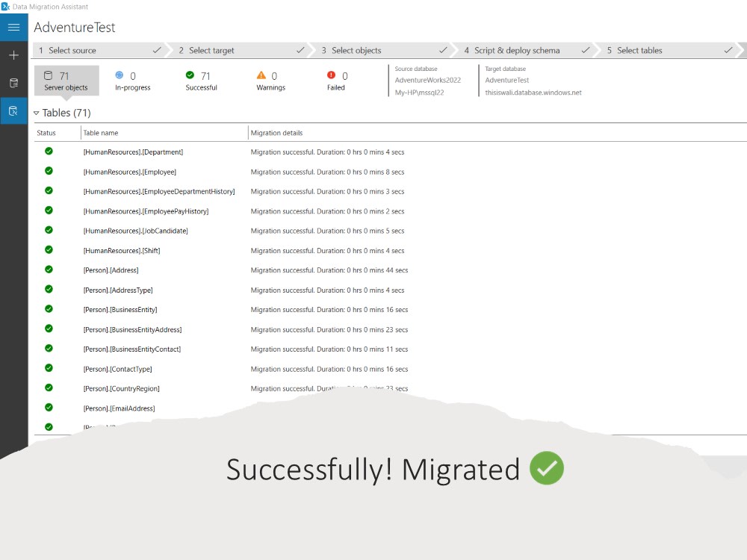The width and height of the screenshot is (747, 560).
Task: Click success icon for [HumanResources].[Department]
Action: coord(49,152)
